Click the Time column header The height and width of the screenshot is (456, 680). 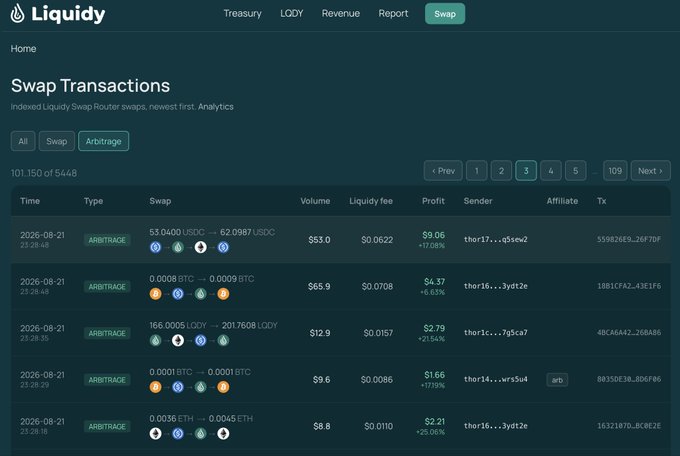pos(30,201)
